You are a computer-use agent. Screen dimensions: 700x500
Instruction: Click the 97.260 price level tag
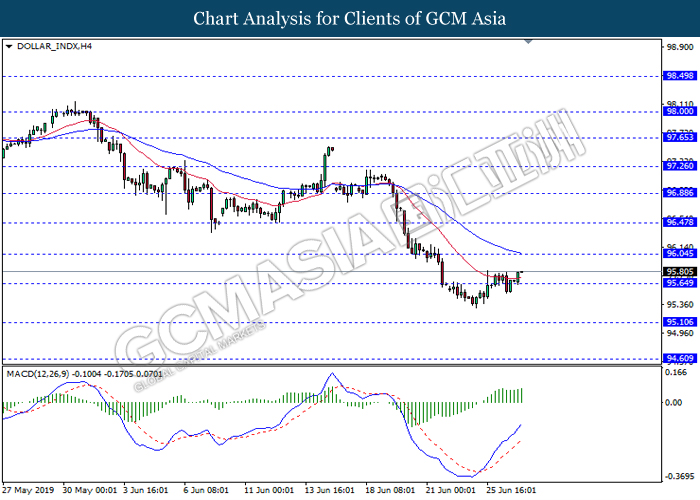pyautogui.click(x=679, y=167)
